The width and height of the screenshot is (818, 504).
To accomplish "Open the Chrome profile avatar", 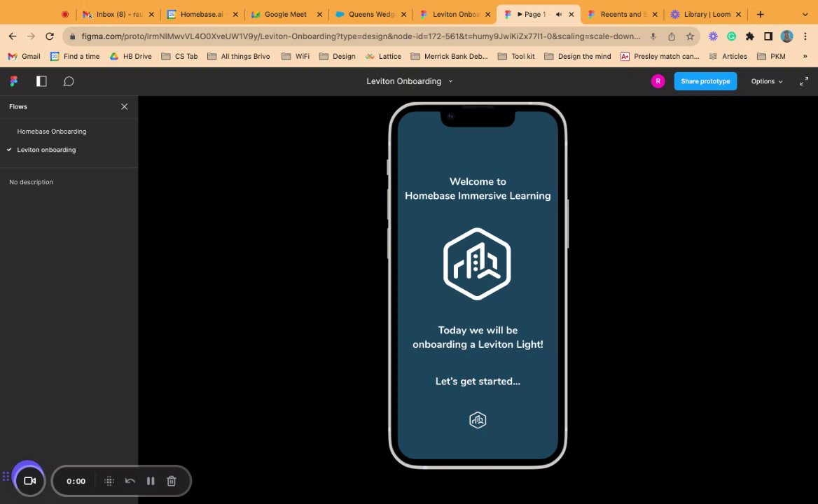I will pyautogui.click(x=786, y=36).
